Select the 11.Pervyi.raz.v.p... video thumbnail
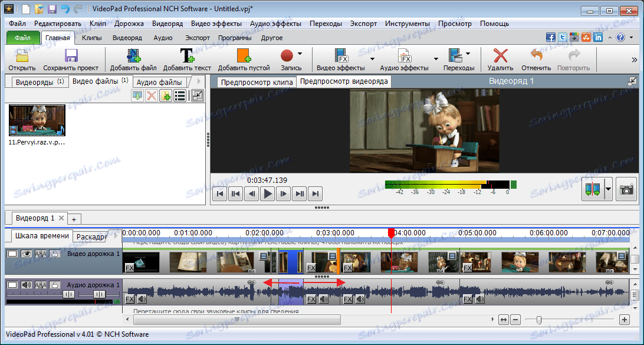644x345 pixels. 37,120
